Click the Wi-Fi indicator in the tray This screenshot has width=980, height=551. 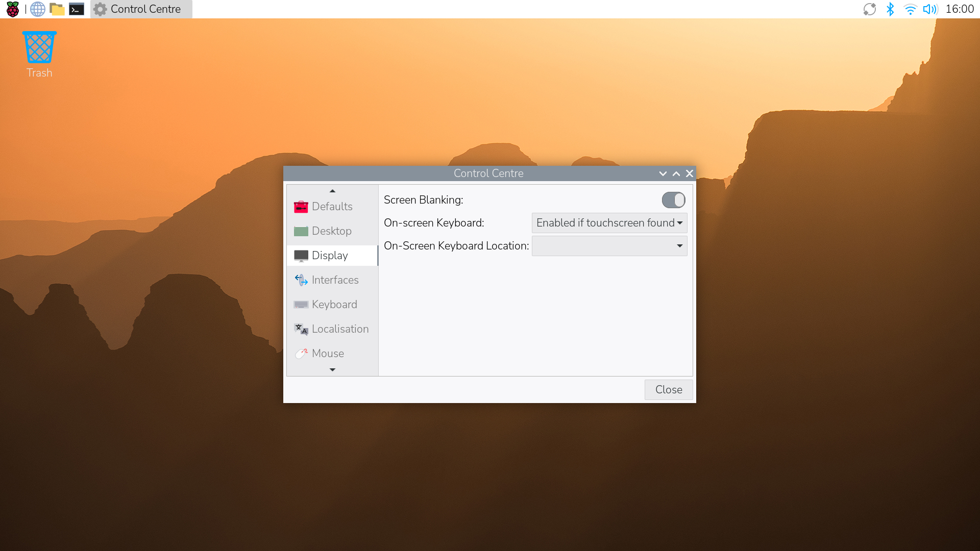pyautogui.click(x=911, y=9)
